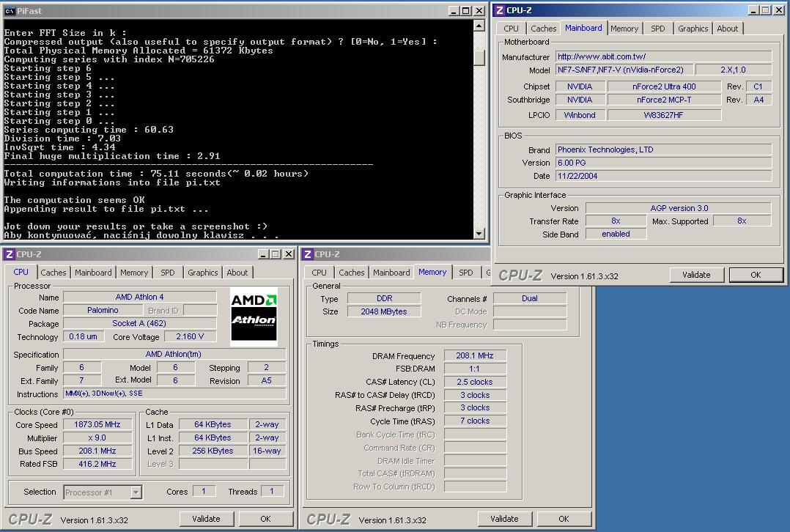Viewport: 790px width, 532px height.
Task: Minimize the Mainboard CPU-Z window
Action: (753, 10)
